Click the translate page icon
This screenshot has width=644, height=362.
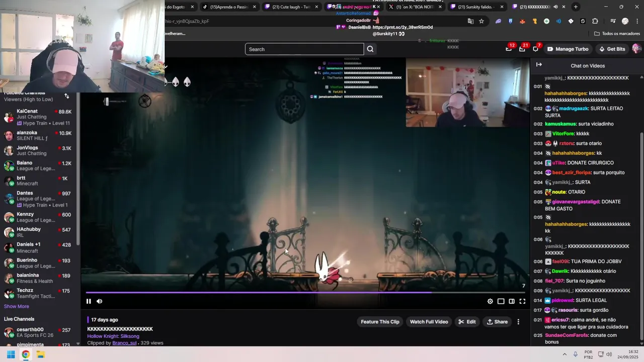(x=470, y=21)
